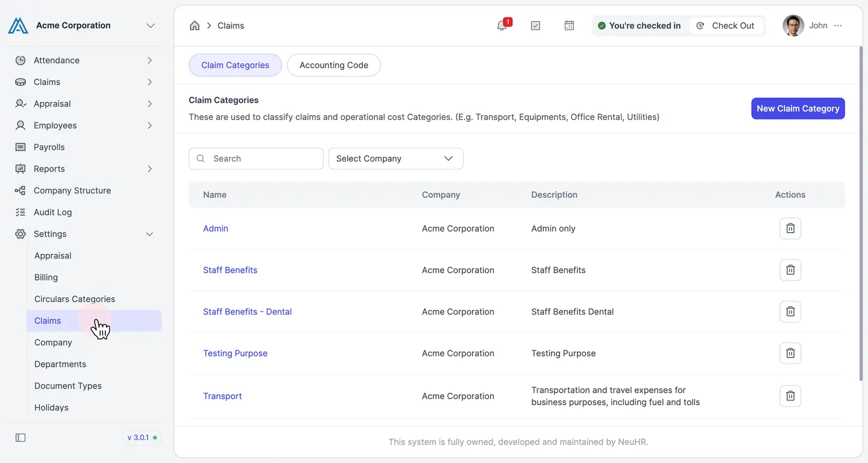Collapse the Settings menu chevron

coord(149,234)
